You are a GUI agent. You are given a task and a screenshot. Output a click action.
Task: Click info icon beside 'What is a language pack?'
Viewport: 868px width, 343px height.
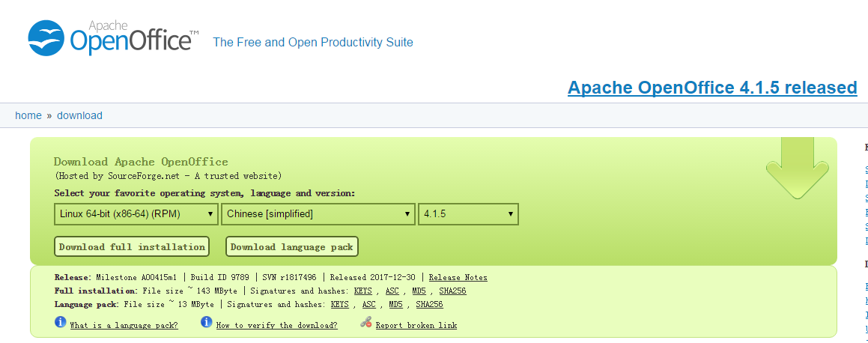tap(61, 322)
